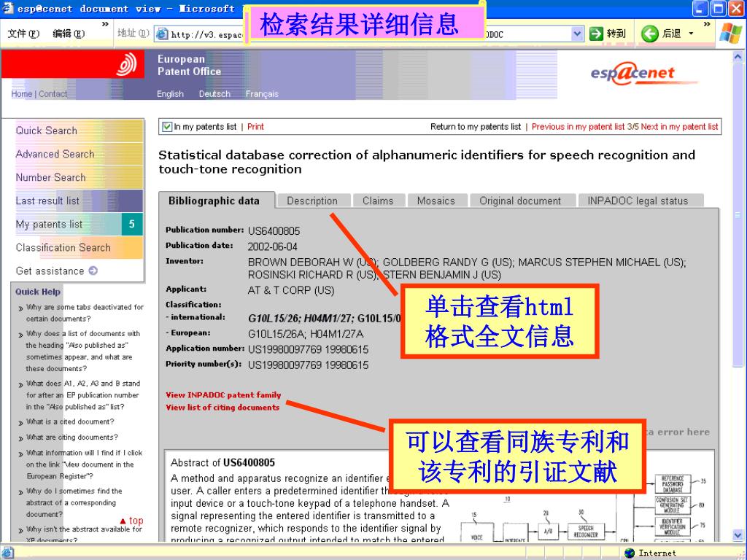Switch site language to English
This screenshot has width=747, height=560.
click(170, 94)
